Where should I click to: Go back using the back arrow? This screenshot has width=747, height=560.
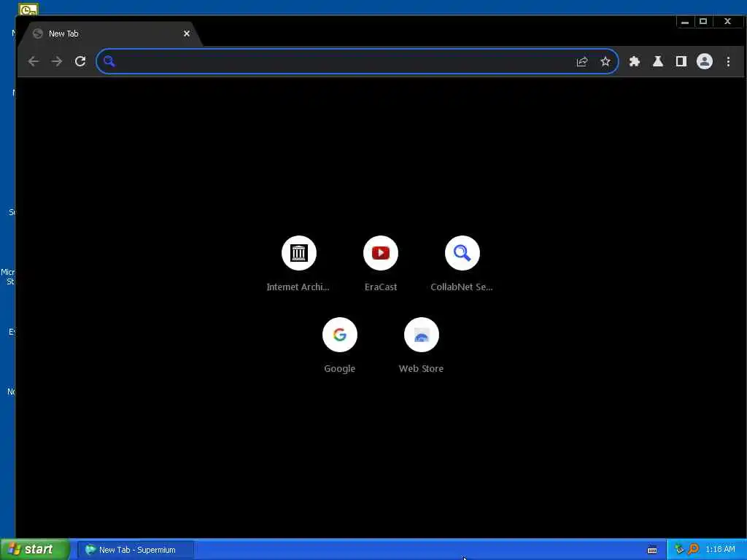coord(34,61)
